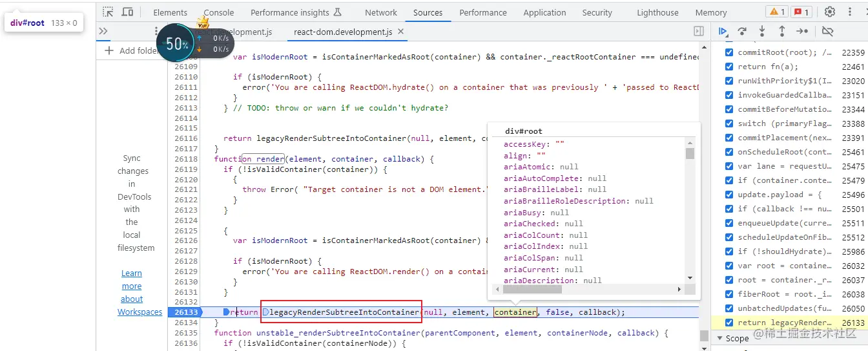Uncheck breakpoint return fn(a) line 22461
This screenshot has width=868, height=351.
[729, 67]
